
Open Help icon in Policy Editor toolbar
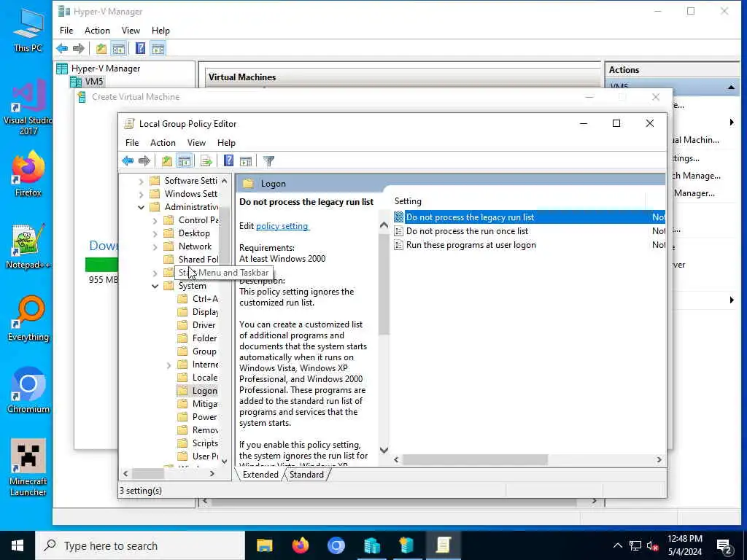(x=228, y=161)
